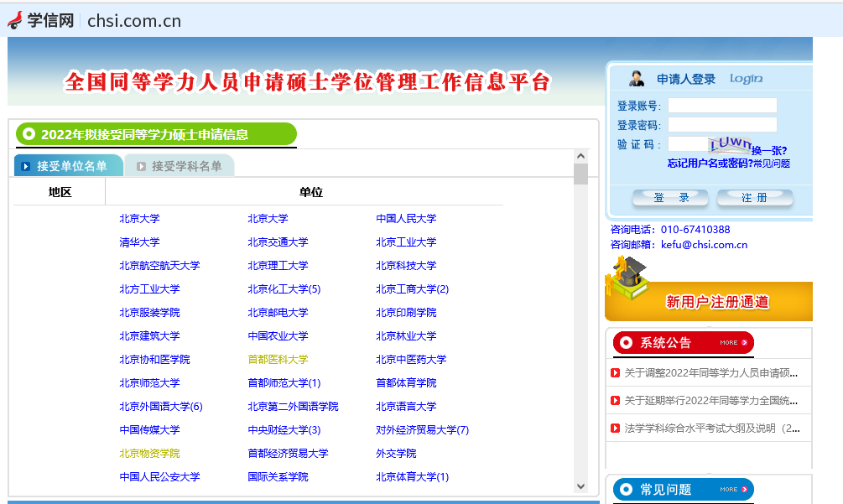Click the 学信网 logo icon
Image resolution: width=843 pixels, height=504 pixels.
pyautogui.click(x=16, y=20)
